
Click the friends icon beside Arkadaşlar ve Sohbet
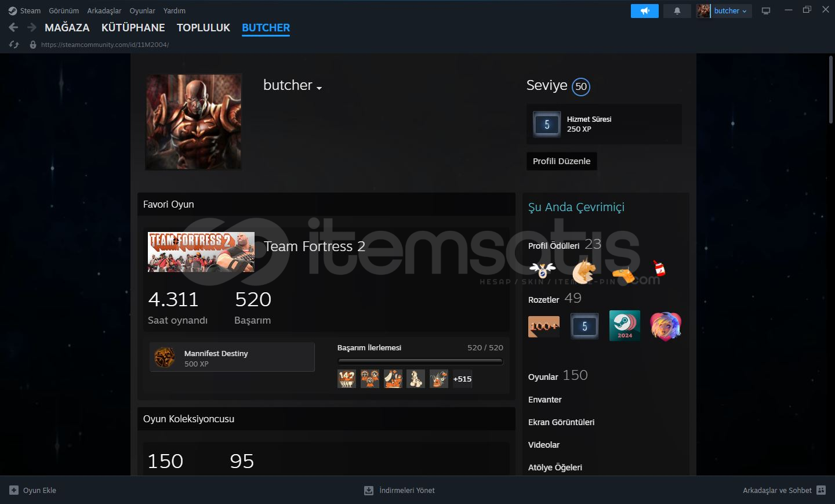coord(821,490)
